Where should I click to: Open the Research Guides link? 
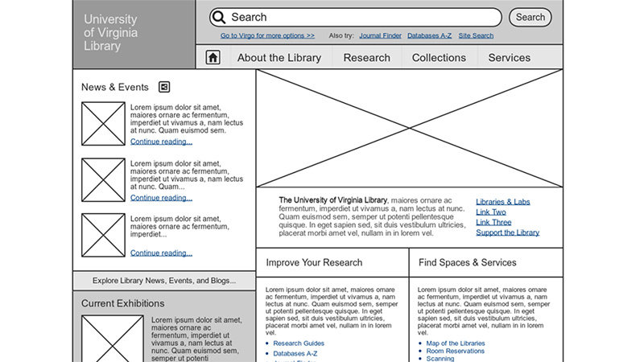[x=299, y=343]
